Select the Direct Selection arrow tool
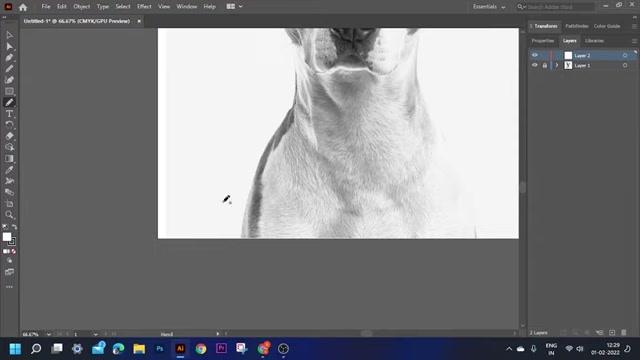The image size is (640, 360). (9, 46)
